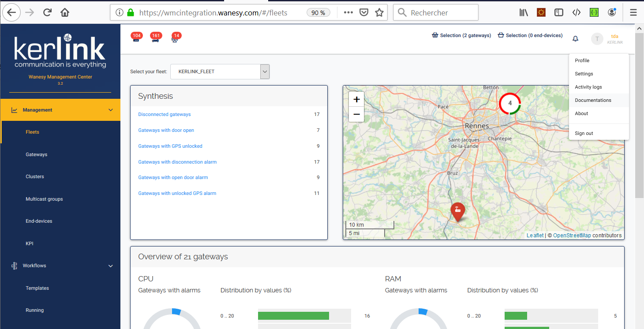This screenshot has width=644, height=329.
Task: Click the icon with red badge 14
Action: pos(175,38)
